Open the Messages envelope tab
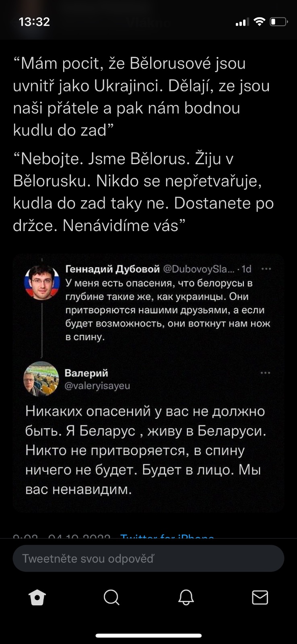Screen dimensions: 297x644 (260, 597)
